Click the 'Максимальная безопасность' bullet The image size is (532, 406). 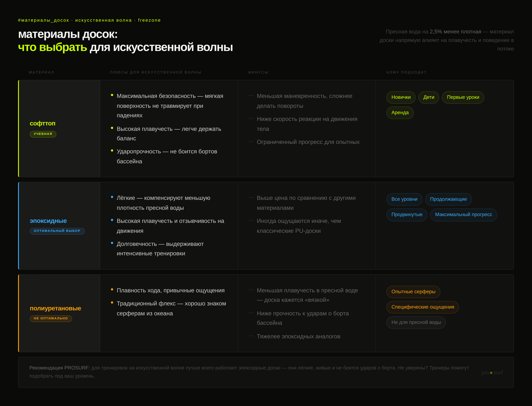170,106
